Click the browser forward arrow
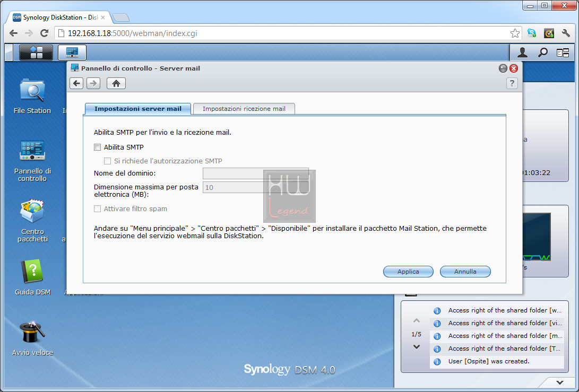 [x=29, y=33]
